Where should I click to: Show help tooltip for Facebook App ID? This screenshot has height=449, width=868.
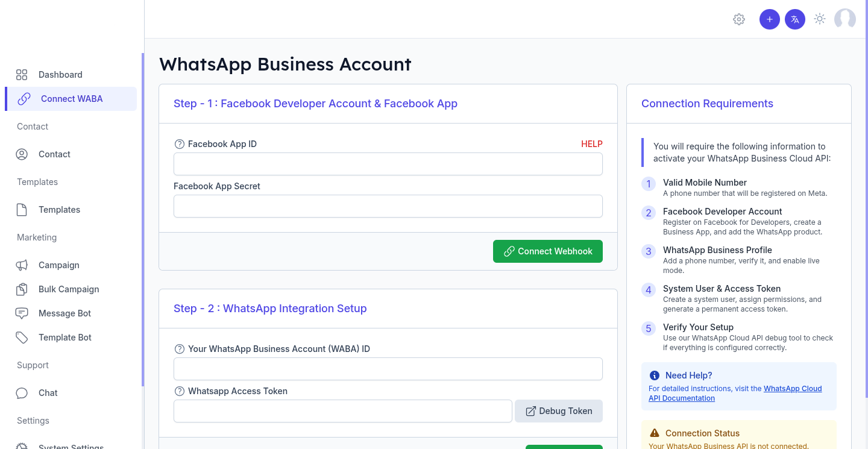tap(179, 144)
